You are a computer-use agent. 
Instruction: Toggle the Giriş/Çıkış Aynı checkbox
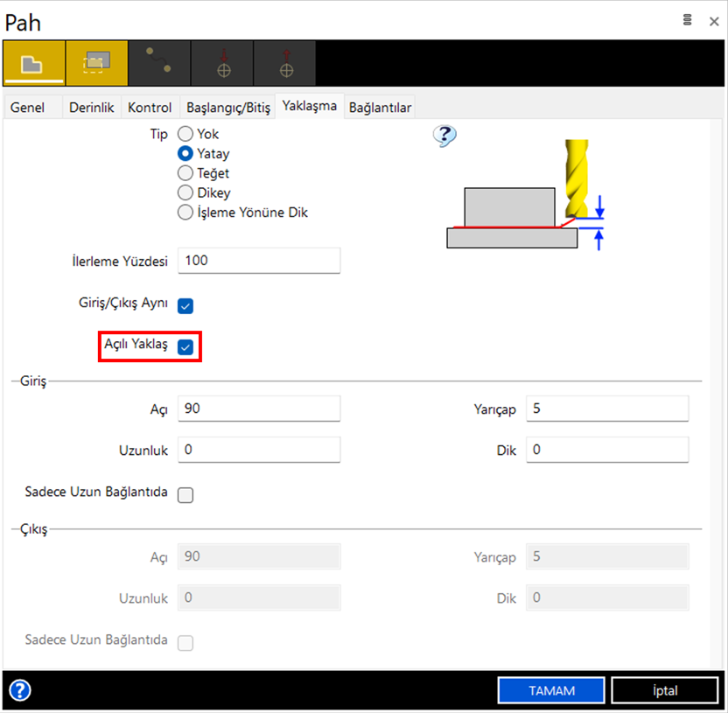click(185, 306)
